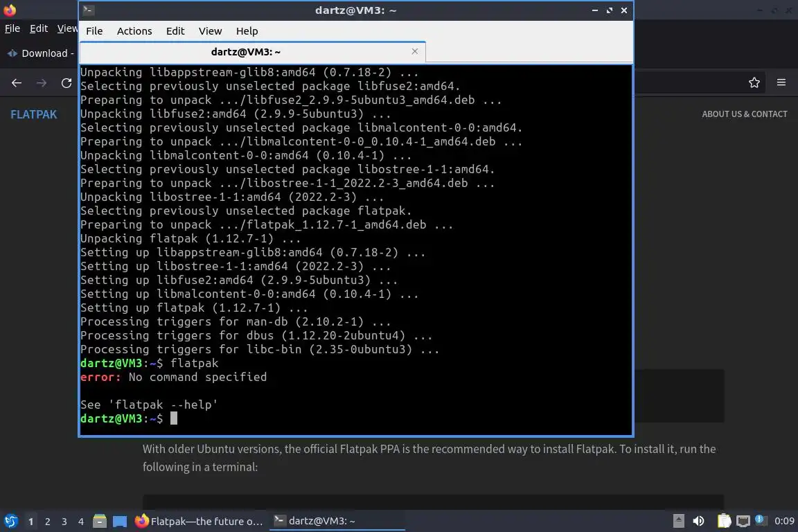Open the terminal's Edit menu

175,31
